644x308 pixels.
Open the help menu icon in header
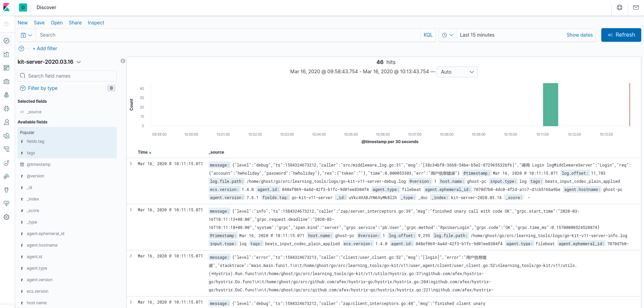(x=620, y=7)
